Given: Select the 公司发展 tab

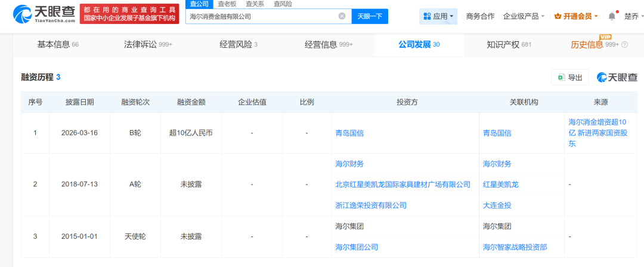Looking at the screenshot, I should coord(419,45).
